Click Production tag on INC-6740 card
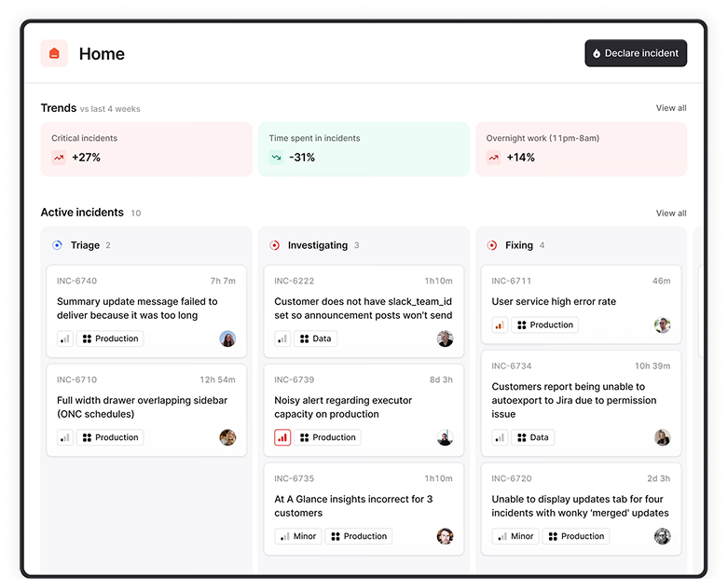Screen dimensions: 728x579 [x=110, y=338]
